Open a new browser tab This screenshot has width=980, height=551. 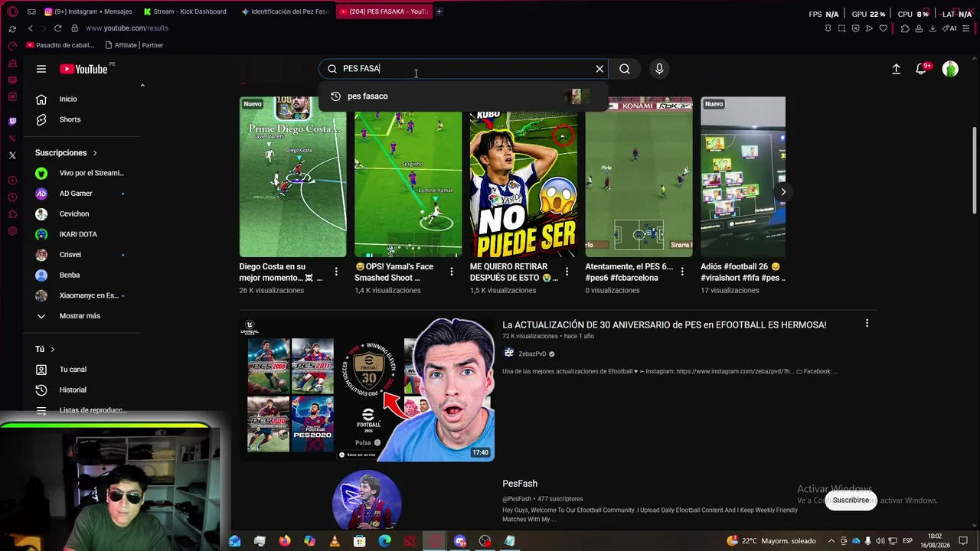tap(439, 11)
